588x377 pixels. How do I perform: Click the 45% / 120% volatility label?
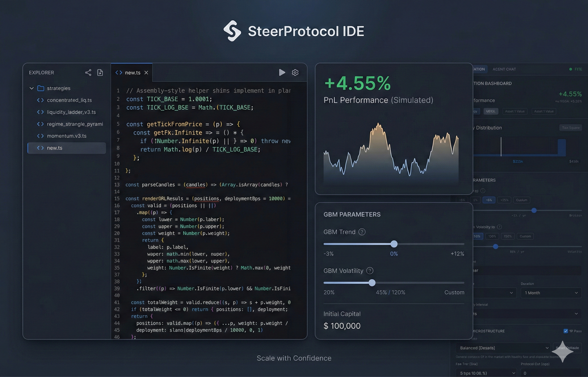click(390, 292)
